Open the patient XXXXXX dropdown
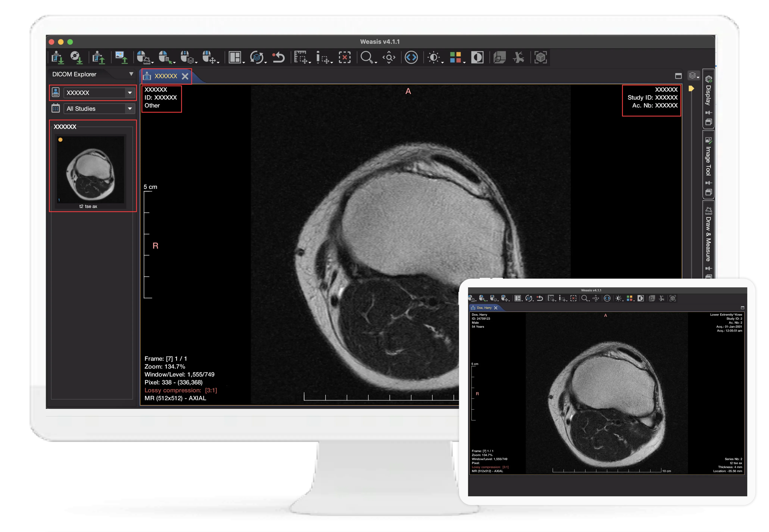 [x=130, y=93]
